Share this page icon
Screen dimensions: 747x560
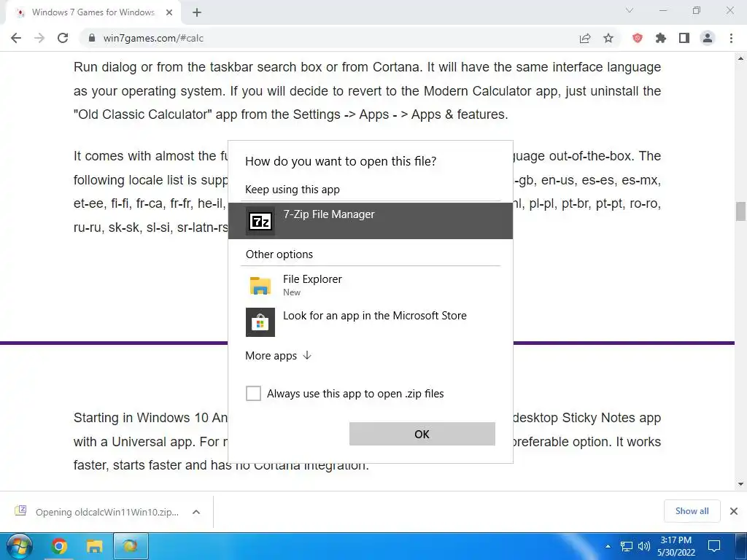point(585,38)
